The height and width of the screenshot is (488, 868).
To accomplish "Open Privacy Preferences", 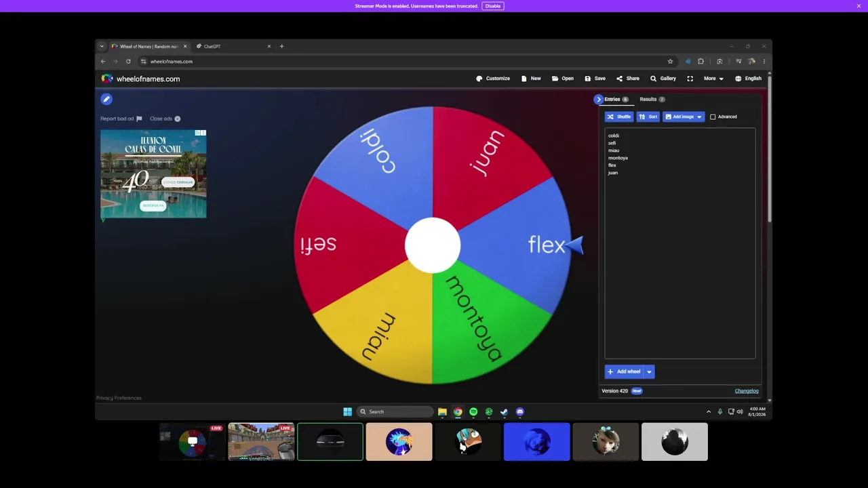I will 119,398.
